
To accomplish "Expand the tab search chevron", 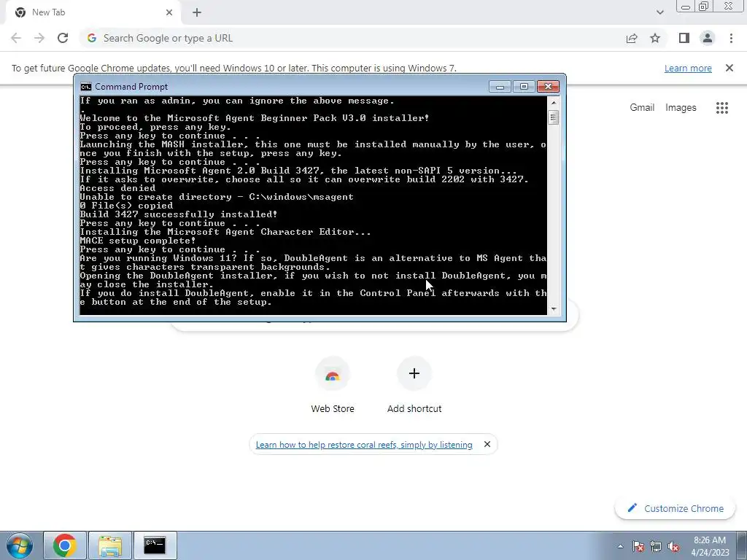I will [x=659, y=12].
